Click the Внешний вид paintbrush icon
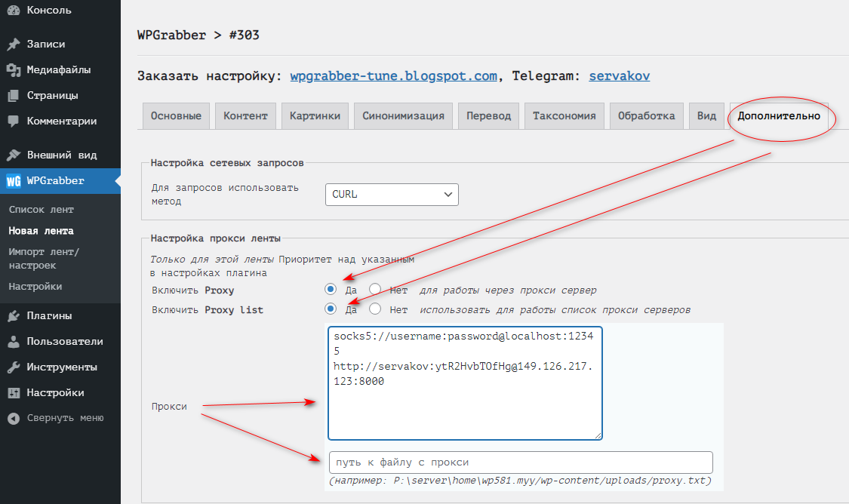Image resolution: width=849 pixels, height=504 pixels. (x=13, y=155)
